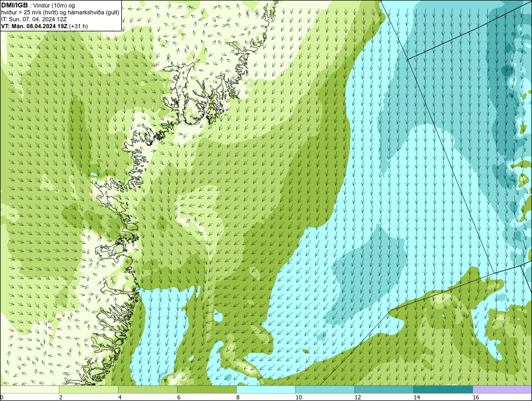
Task: Click the purple legend swatch above 16 m/s
Action: point(502,389)
